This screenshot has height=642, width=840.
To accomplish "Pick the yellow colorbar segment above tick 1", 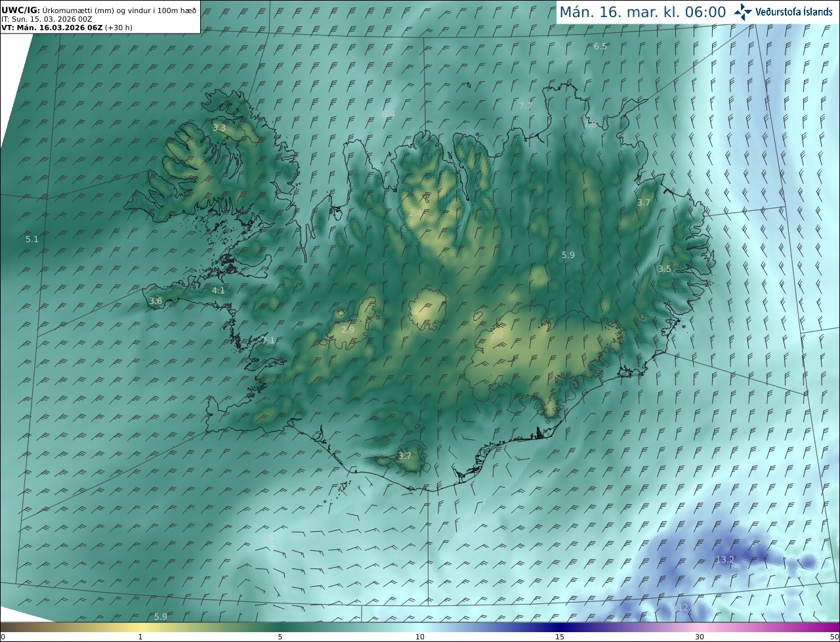I will coord(140,628).
